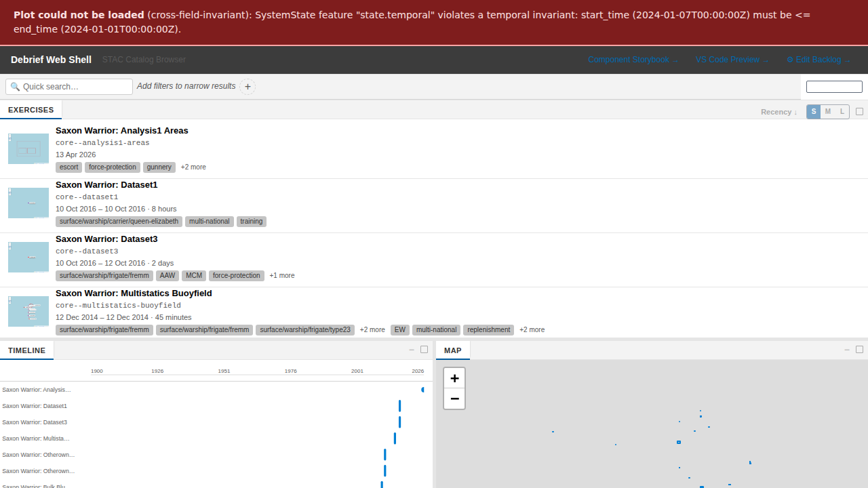The image size is (868, 488).
Task: Filter by the AAW tag
Action: (167, 276)
